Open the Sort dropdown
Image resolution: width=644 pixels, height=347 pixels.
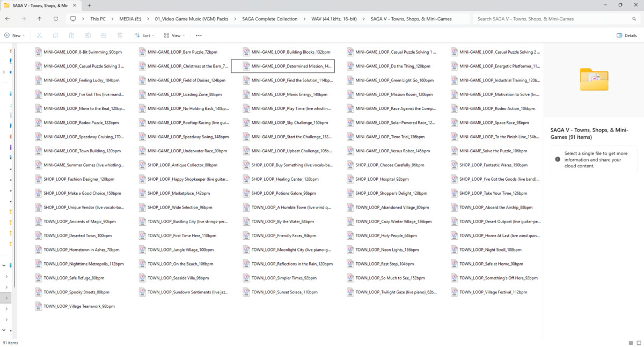point(144,35)
